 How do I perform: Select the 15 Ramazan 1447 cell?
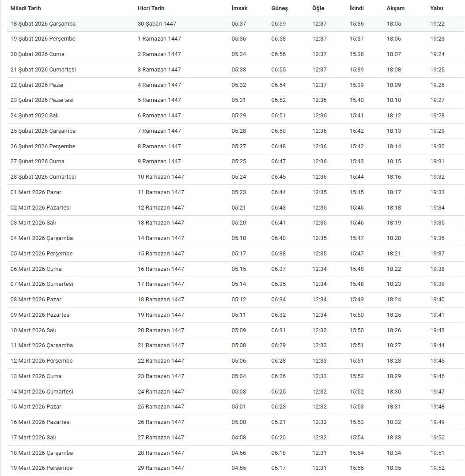(161, 254)
